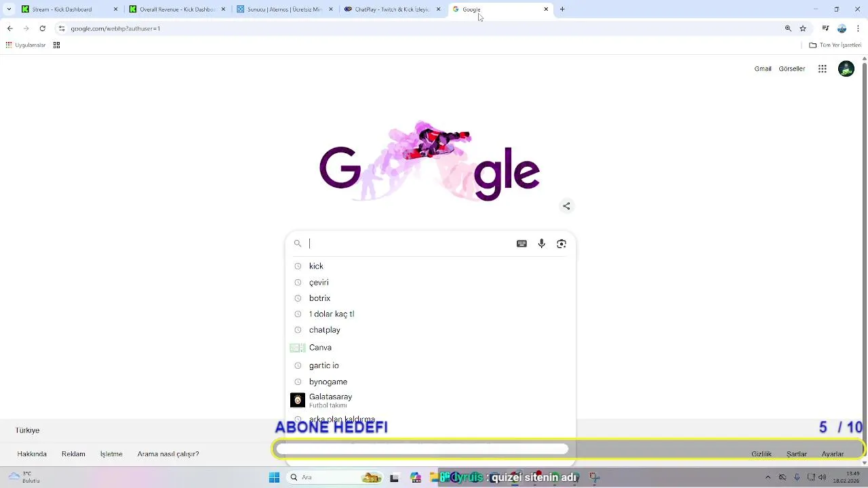This screenshot has width=868, height=488.
Task: View site information next to the URL
Action: pyautogui.click(x=61, y=28)
